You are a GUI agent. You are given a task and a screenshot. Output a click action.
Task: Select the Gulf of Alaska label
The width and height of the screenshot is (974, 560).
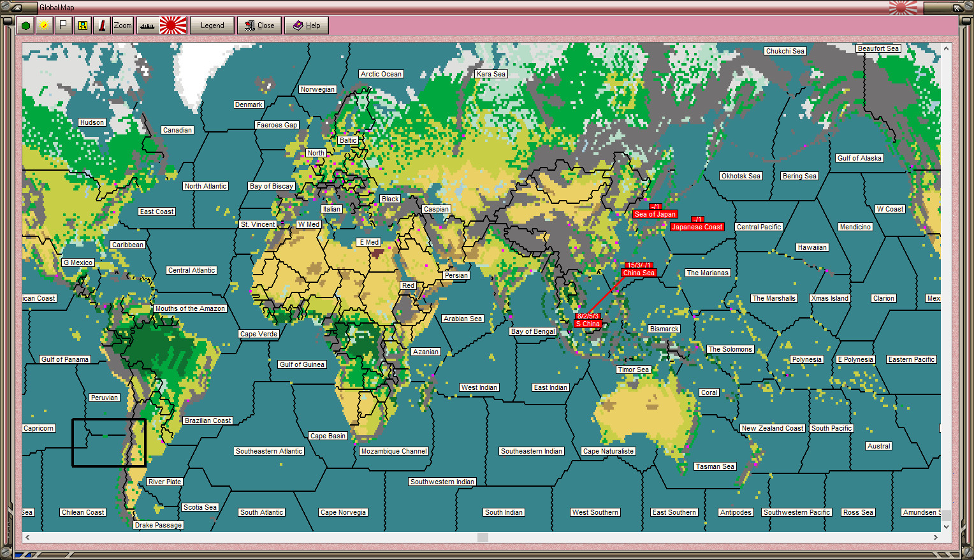859,158
